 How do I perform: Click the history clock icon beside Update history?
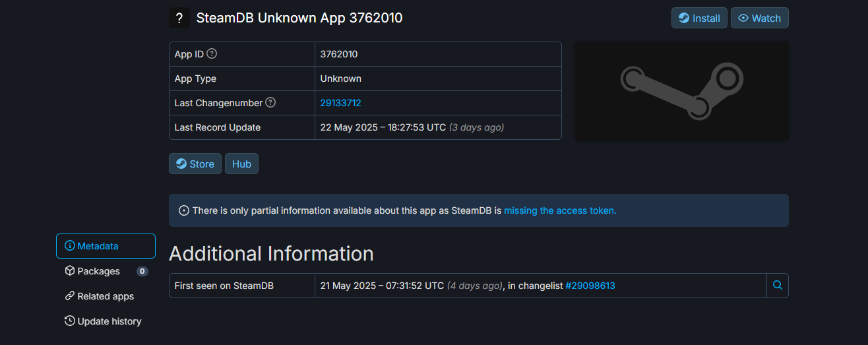[69, 321]
